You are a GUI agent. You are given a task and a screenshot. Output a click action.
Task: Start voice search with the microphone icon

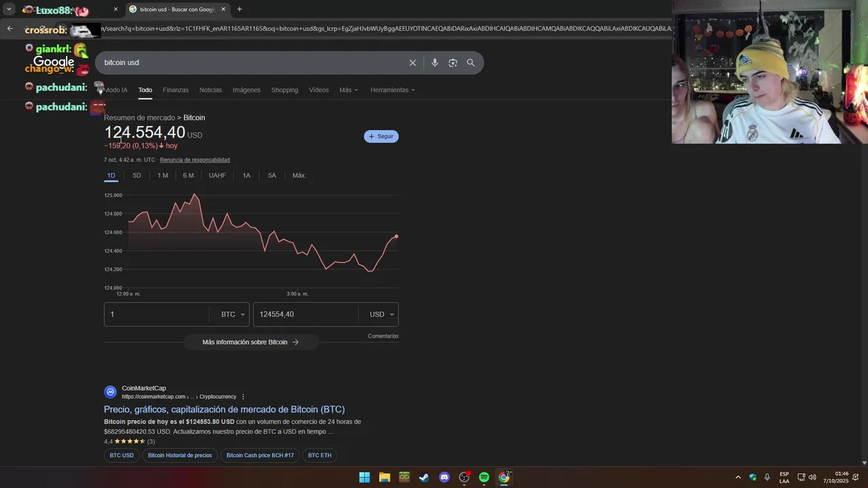[x=435, y=62]
